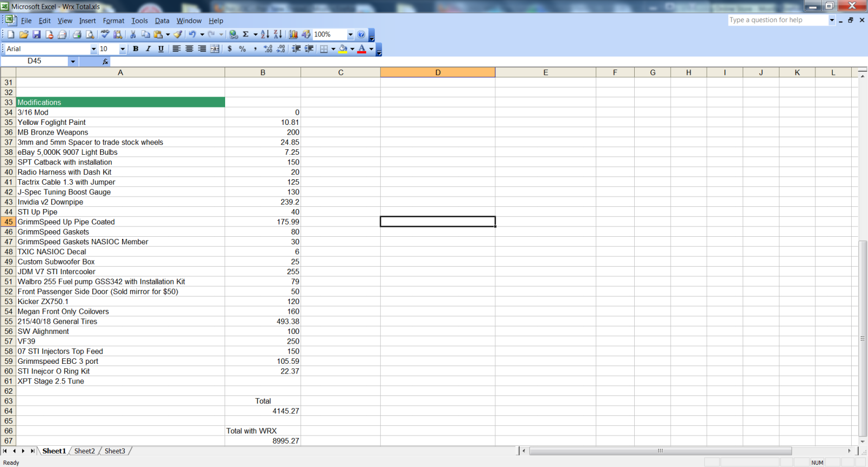This screenshot has height=467, width=868.
Task: Open the Edit menu
Action: coord(44,21)
